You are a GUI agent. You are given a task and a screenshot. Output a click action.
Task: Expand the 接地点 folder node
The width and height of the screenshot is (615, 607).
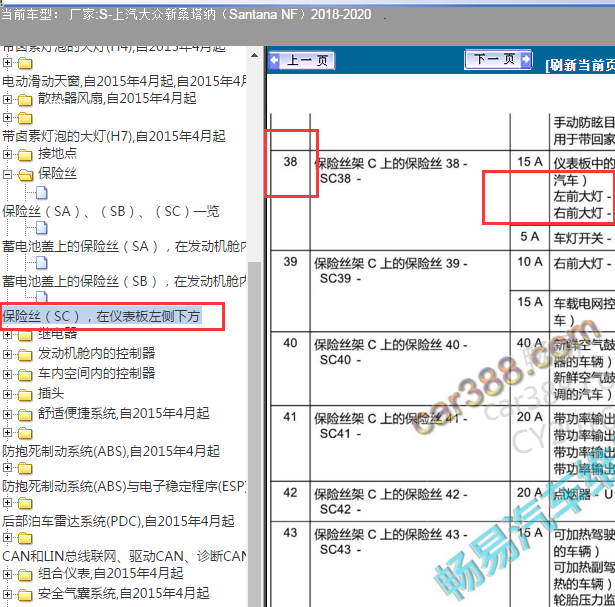(7, 154)
